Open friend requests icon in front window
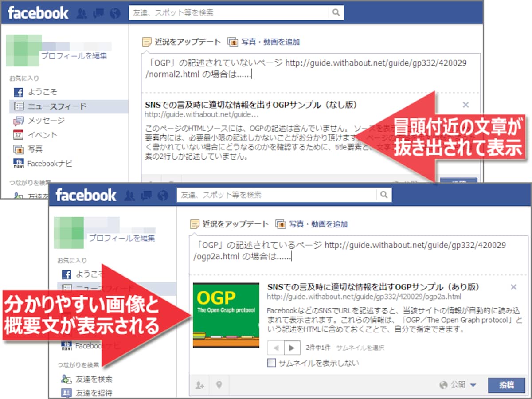 click(x=129, y=196)
